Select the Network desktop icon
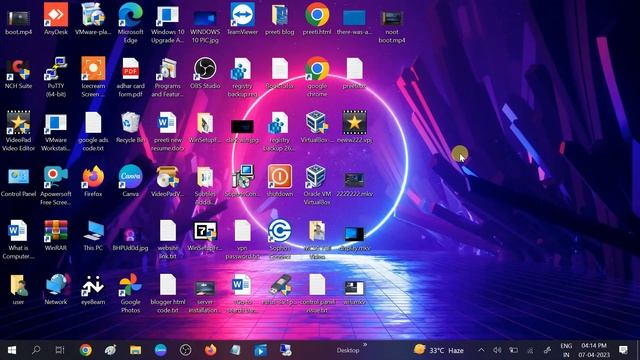The image size is (640, 360). click(x=56, y=289)
